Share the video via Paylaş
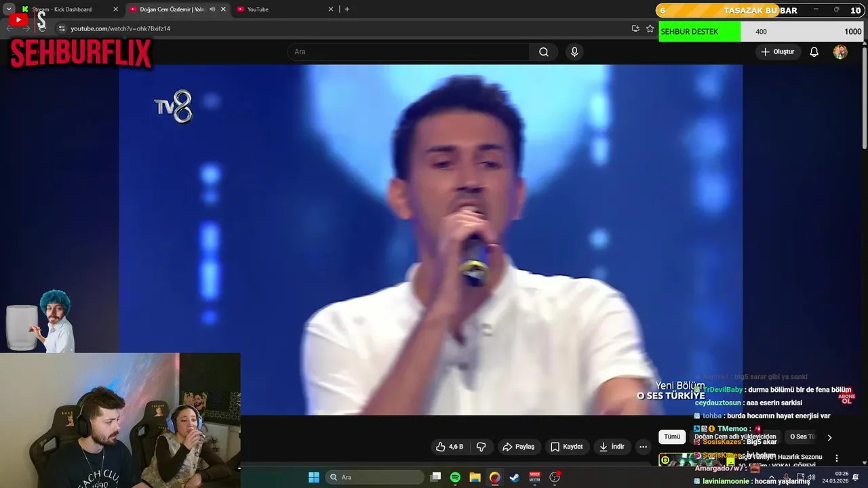This screenshot has height=488, width=868. pos(519,447)
